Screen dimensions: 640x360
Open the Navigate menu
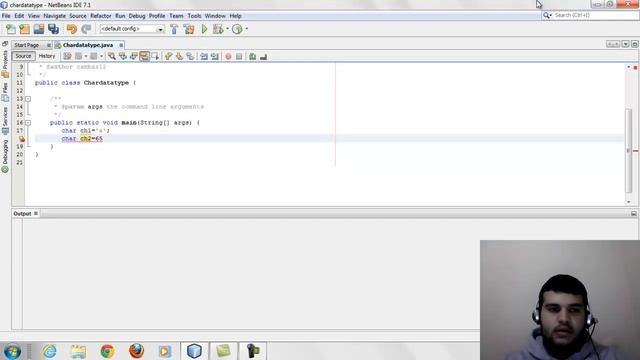55,16
